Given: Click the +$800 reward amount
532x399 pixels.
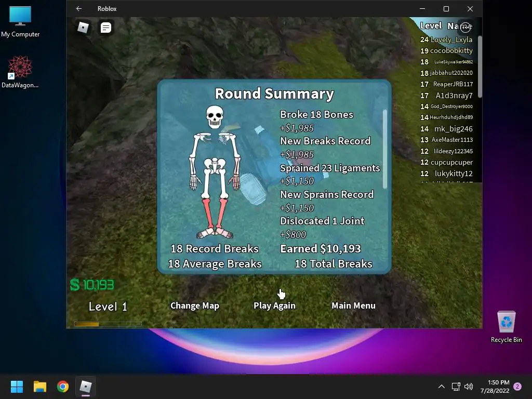Looking at the screenshot, I should (x=293, y=234).
